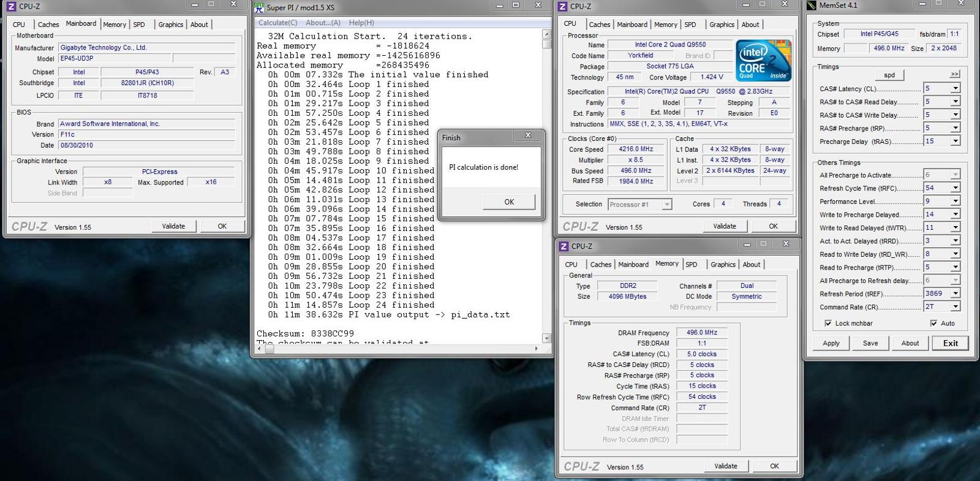Click Validate in Mainboard CPU-Z window

point(173,226)
